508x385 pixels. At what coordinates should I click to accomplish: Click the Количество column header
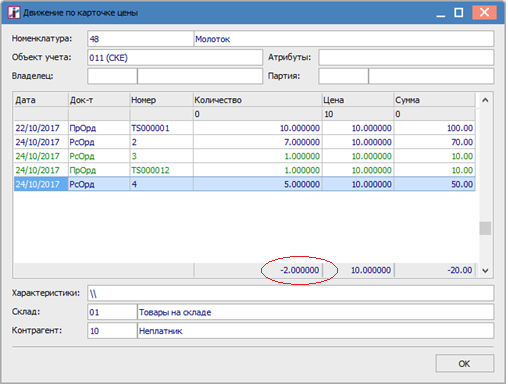click(x=258, y=100)
